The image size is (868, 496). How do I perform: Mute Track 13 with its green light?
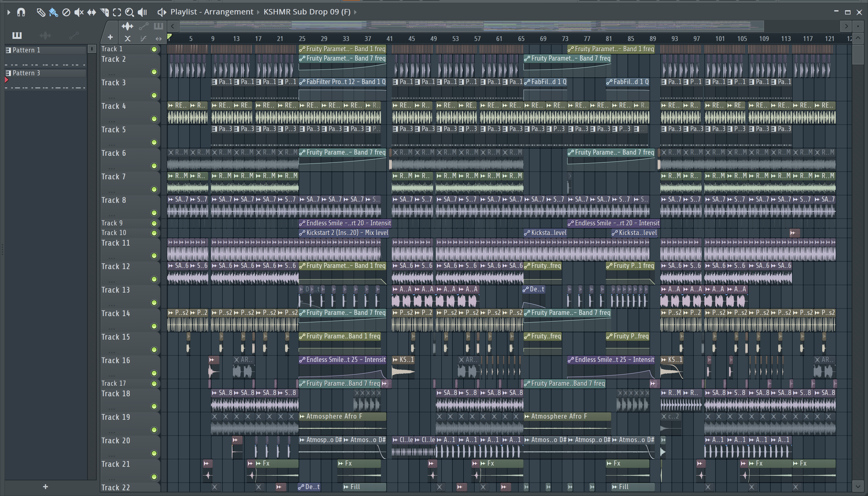pyautogui.click(x=154, y=303)
